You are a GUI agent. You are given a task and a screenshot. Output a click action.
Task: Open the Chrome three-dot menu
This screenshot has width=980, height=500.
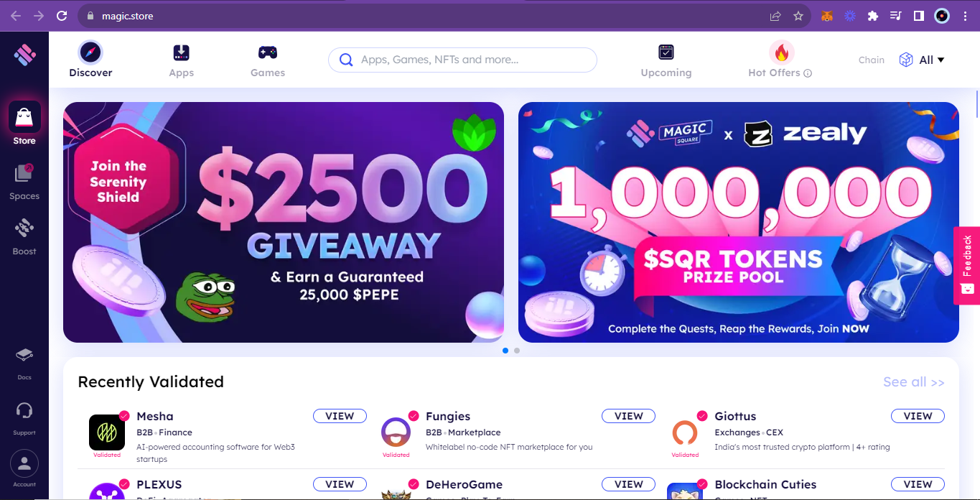coord(965,16)
